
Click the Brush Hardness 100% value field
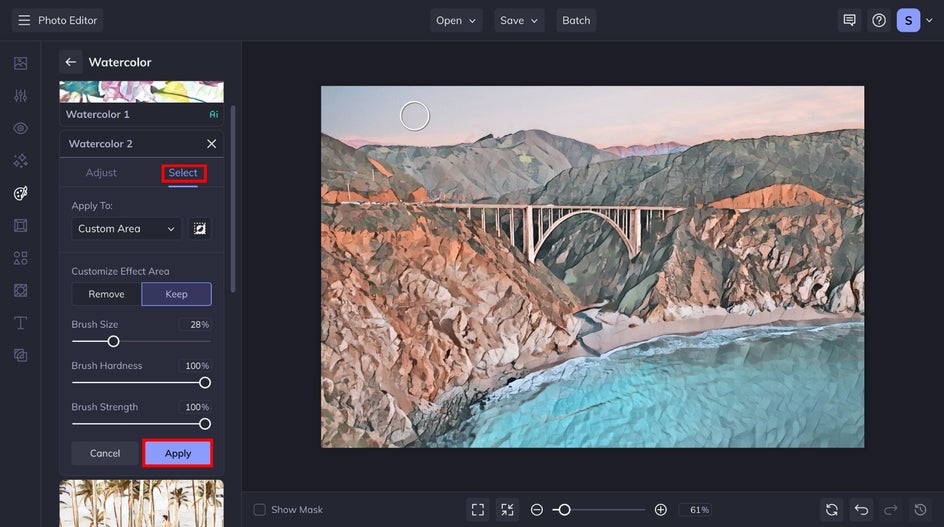[x=194, y=366]
